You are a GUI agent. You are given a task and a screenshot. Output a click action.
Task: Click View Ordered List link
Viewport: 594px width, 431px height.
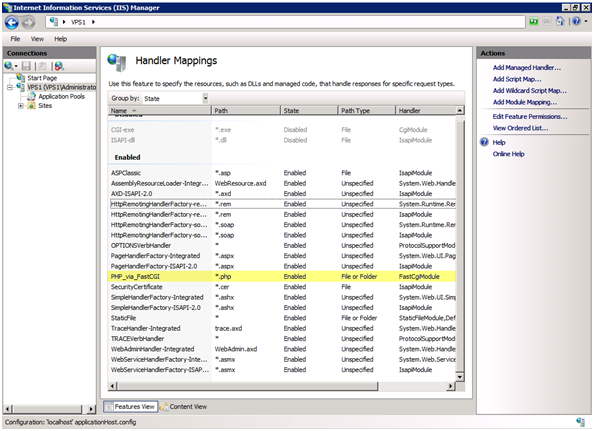(520, 128)
